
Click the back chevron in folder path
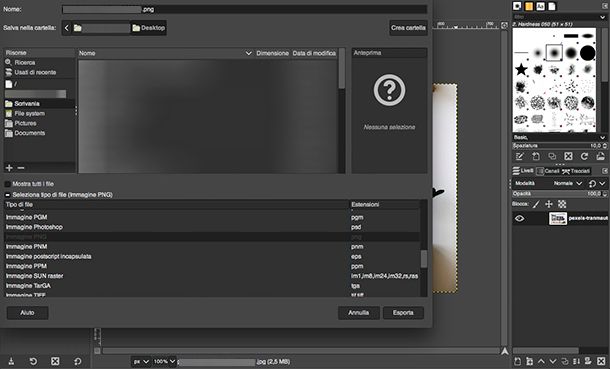point(67,28)
